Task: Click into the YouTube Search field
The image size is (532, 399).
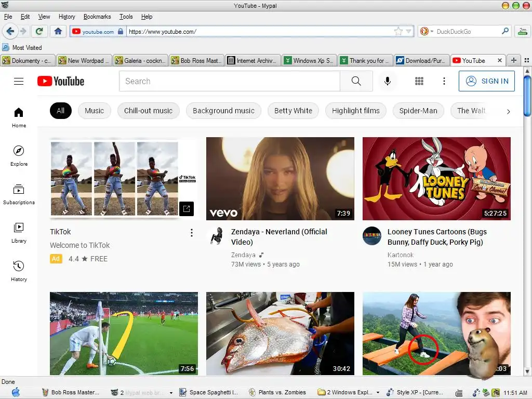Action: point(229,81)
